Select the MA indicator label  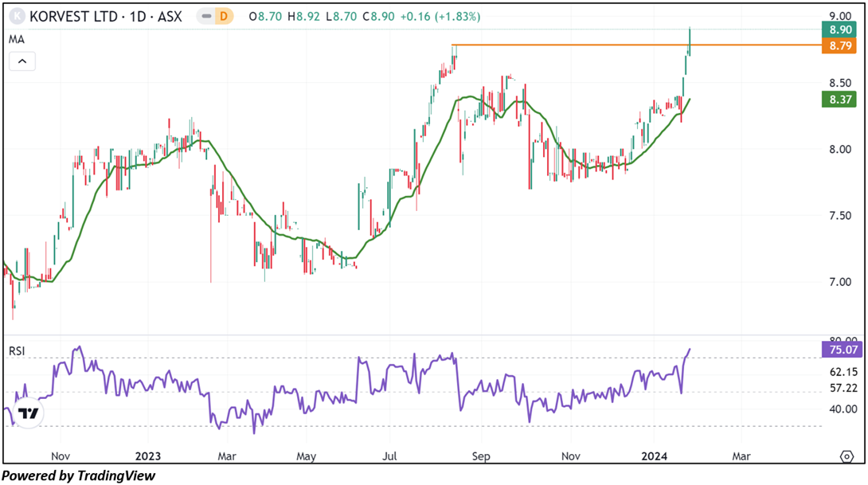click(17, 39)
